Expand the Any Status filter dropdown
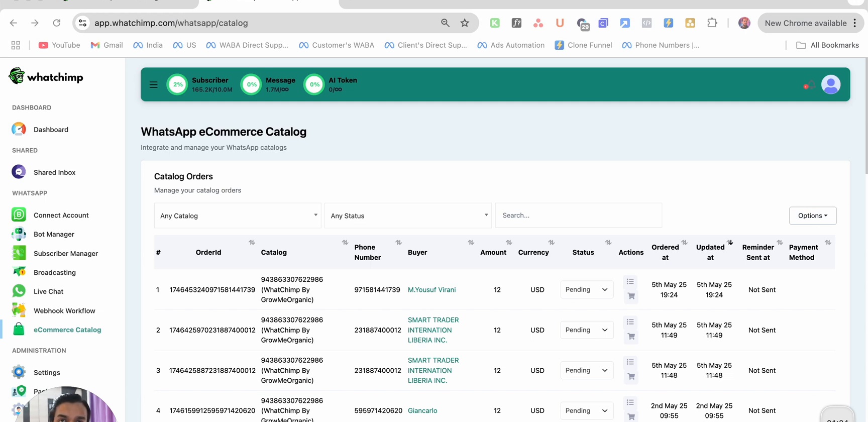868x422 pixels. pyautogui.click(x=408, y=216)
